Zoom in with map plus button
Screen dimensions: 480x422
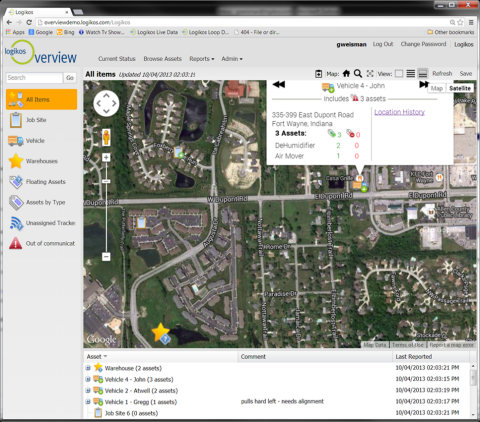tap(106, 157)
